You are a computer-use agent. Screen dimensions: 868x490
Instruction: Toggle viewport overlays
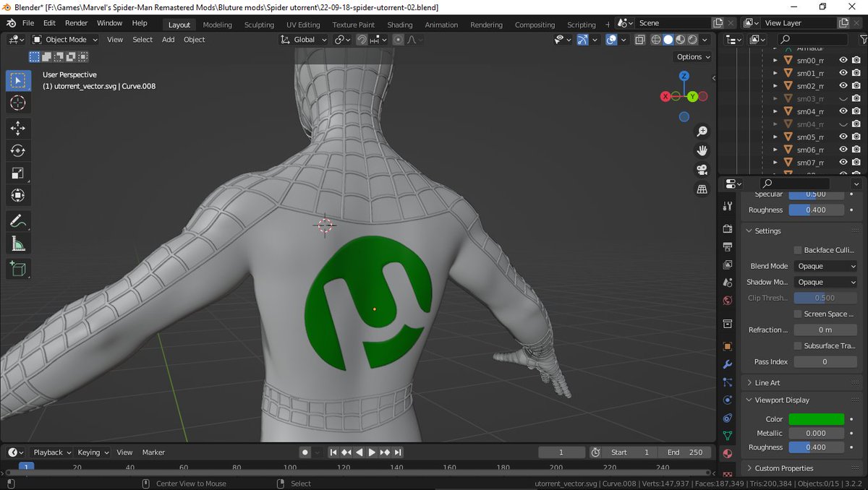click(x=611, y=40)
